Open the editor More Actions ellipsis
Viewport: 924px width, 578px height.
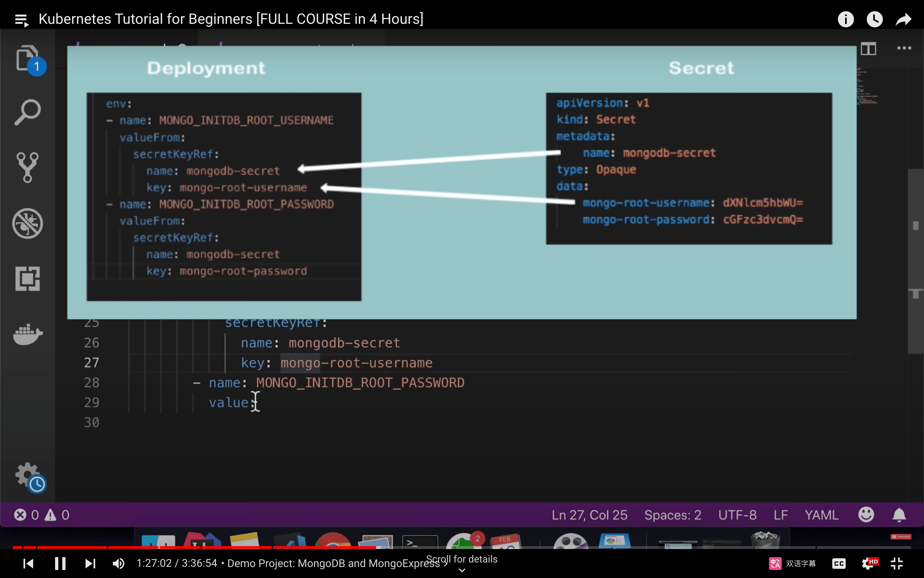click(x=904, y=48)
